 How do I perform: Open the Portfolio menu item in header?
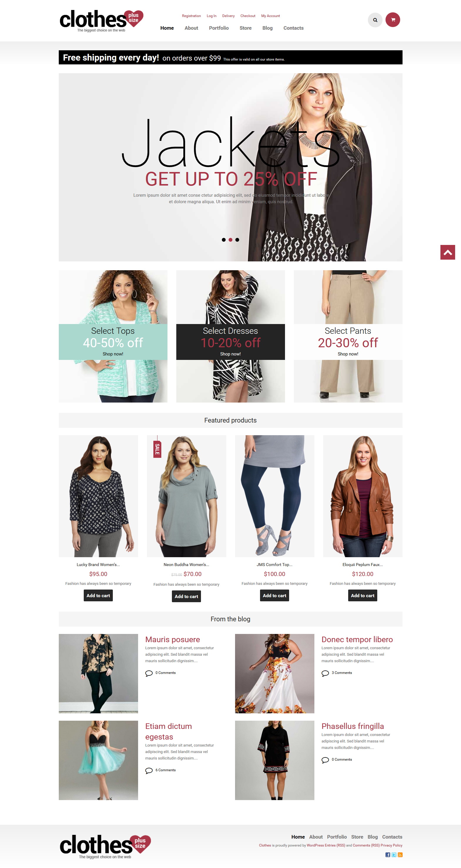point(219,28)
